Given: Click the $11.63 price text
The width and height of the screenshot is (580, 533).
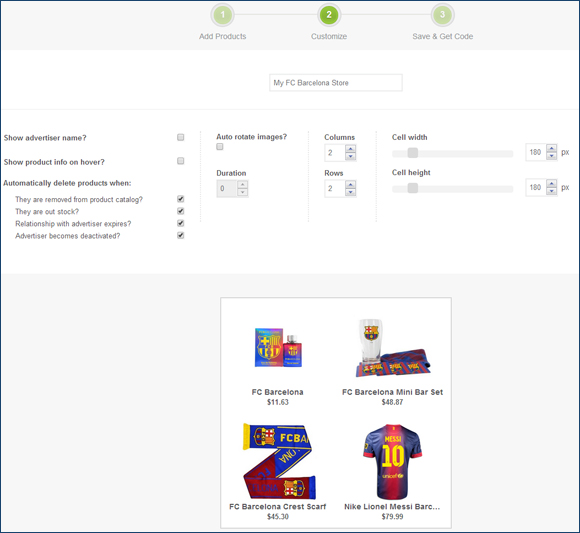Looking at the screenshot, I should coord(278,402).
